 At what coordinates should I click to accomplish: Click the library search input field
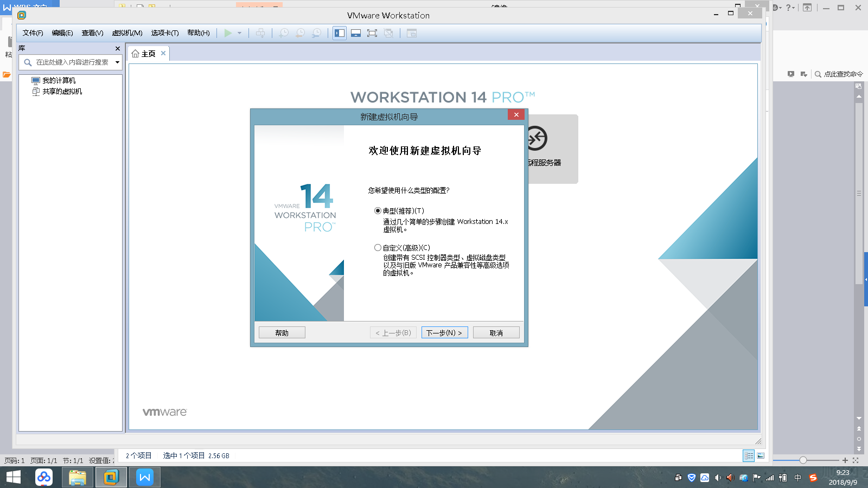click(72, 62)
